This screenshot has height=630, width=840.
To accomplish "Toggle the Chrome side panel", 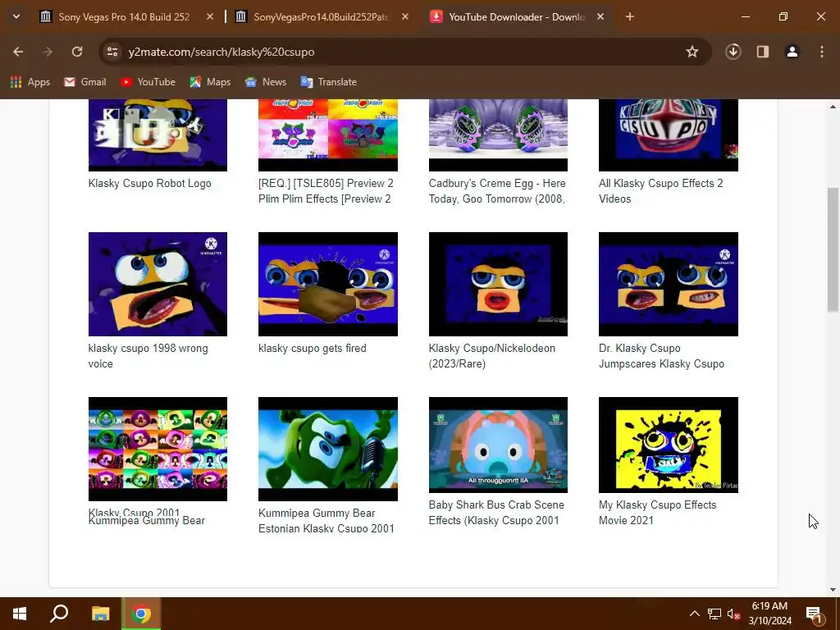I will click(762, 52).
